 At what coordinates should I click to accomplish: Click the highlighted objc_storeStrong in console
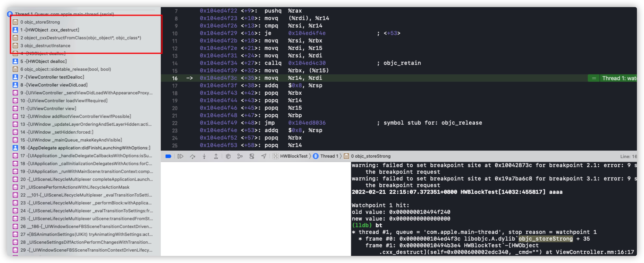546,239
